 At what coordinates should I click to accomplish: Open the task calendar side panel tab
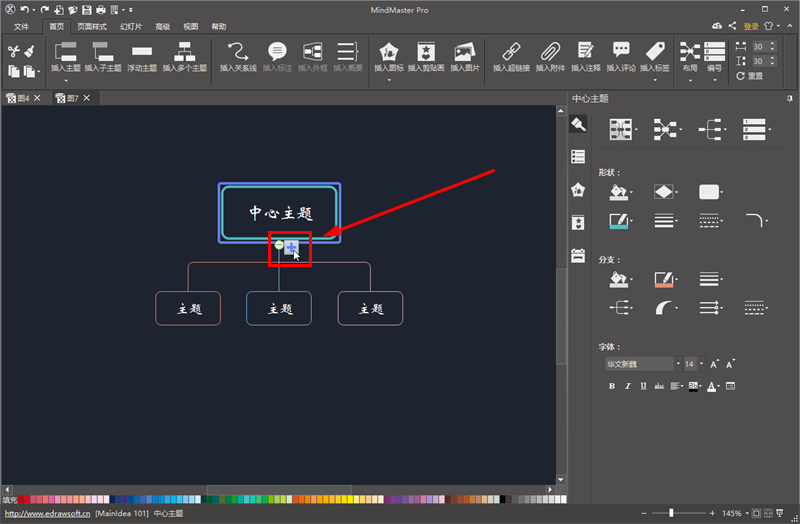click(578, 256)
